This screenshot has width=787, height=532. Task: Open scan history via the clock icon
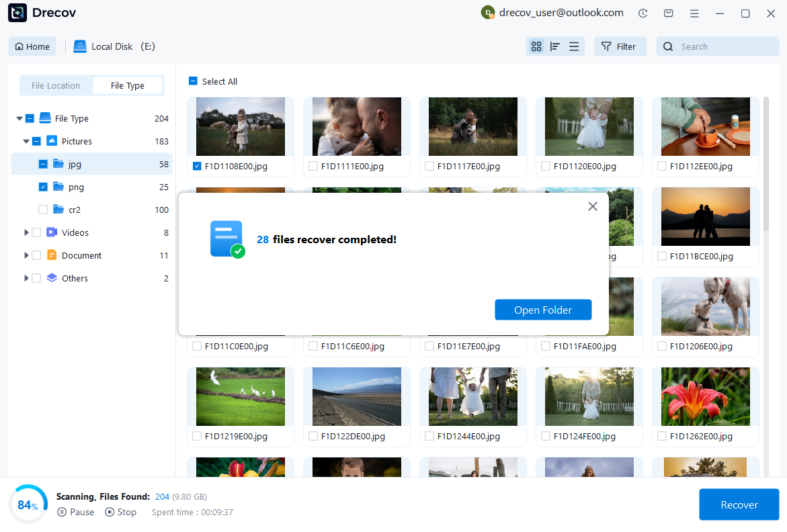643,13
